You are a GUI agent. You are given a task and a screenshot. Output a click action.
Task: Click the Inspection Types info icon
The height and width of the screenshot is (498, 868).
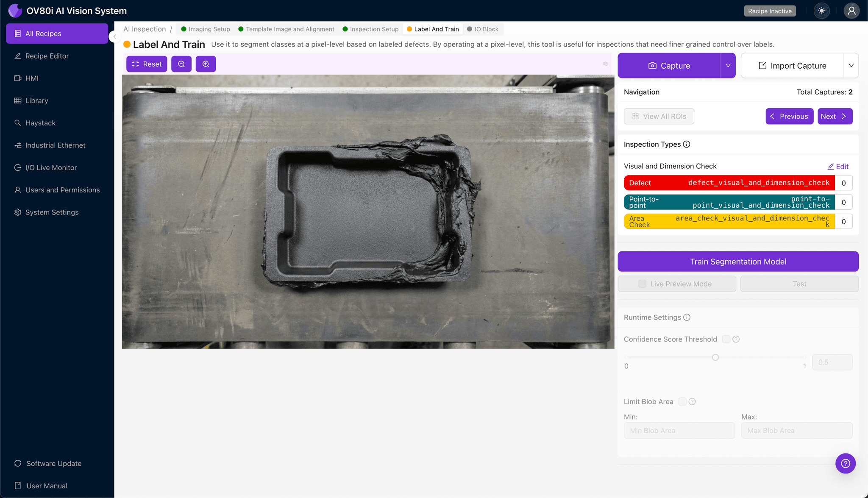pos(687,144)
